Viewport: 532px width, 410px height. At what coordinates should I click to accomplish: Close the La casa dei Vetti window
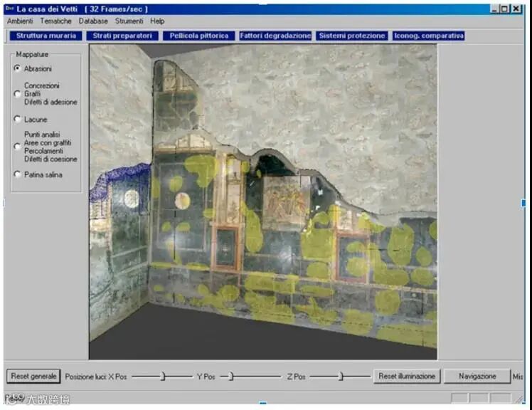(x=516, y=9)
